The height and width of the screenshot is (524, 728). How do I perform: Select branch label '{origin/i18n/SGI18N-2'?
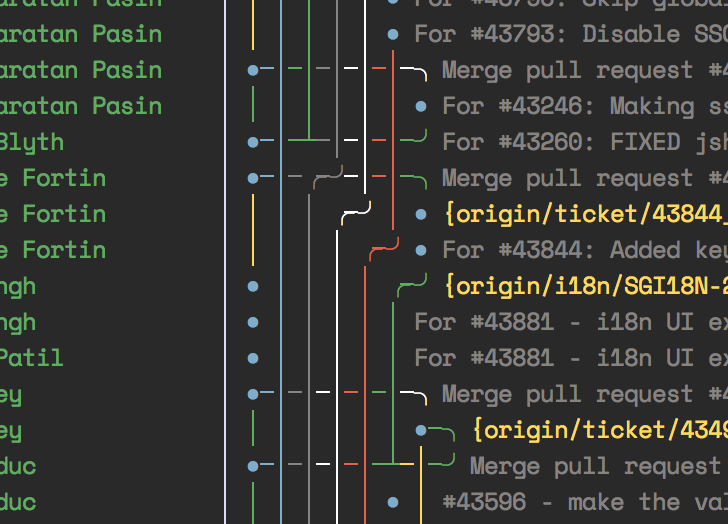(586, 286)
